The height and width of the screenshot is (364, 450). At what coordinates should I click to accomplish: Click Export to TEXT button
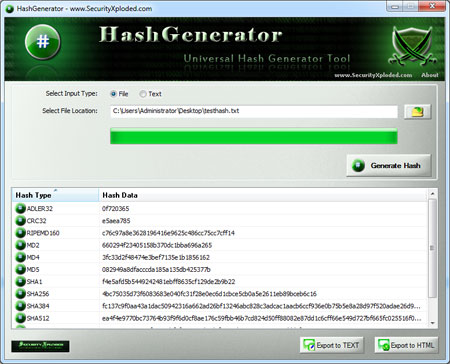tap(332, 345)
